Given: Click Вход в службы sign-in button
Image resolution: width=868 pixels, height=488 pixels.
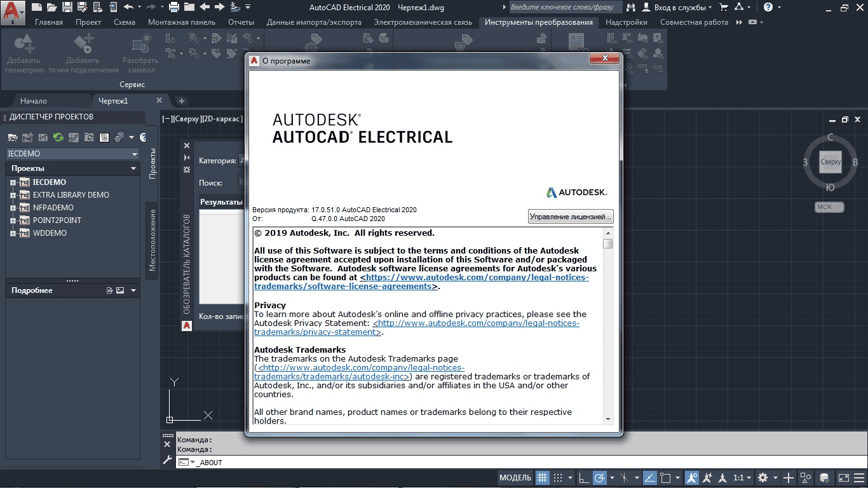Looking at the screenshot, I should 676,7.
